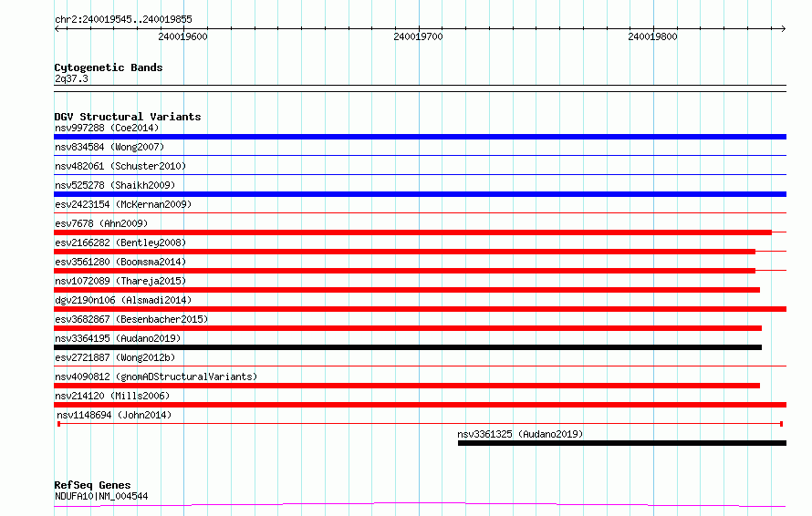The width and height of the screenshot is (812, 516).
Task: Open the long nsv3364195 (Audano2019) label
Action: 118,338
